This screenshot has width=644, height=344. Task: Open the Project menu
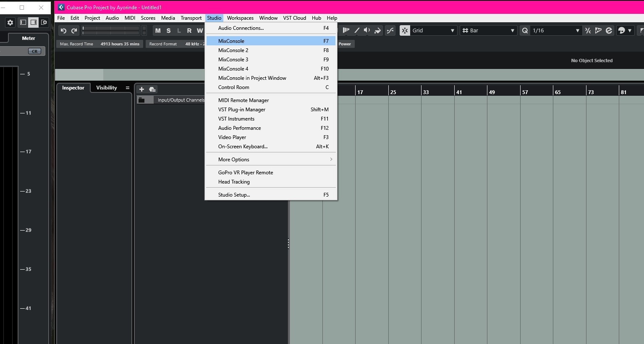click(92, 18)
